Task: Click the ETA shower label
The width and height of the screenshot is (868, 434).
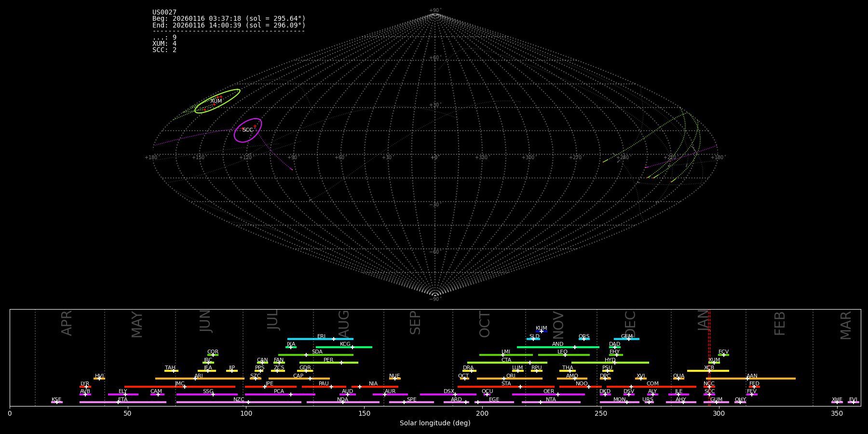Action: coord(123,400)
